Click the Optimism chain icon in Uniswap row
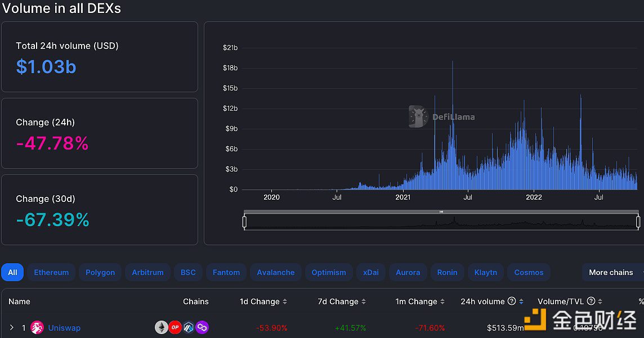Screen dimensions: 644x338 pyautogui.click(x=175, y=327)
